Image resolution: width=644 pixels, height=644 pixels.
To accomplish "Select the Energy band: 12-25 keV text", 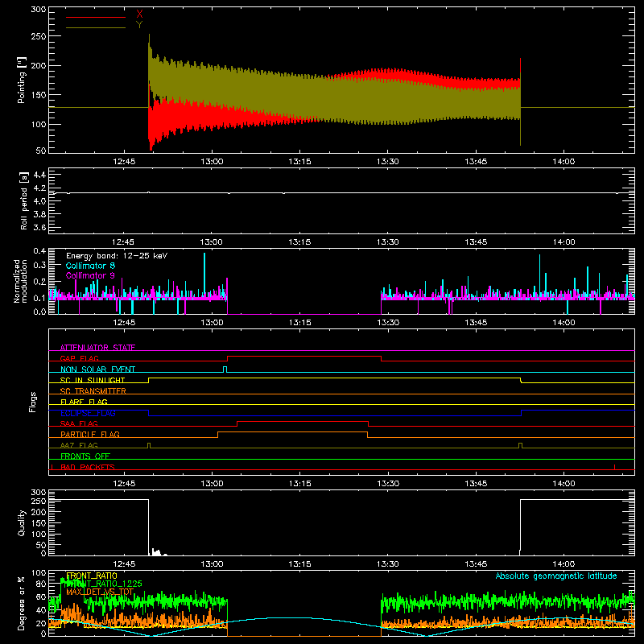I will tap(117, 256).
